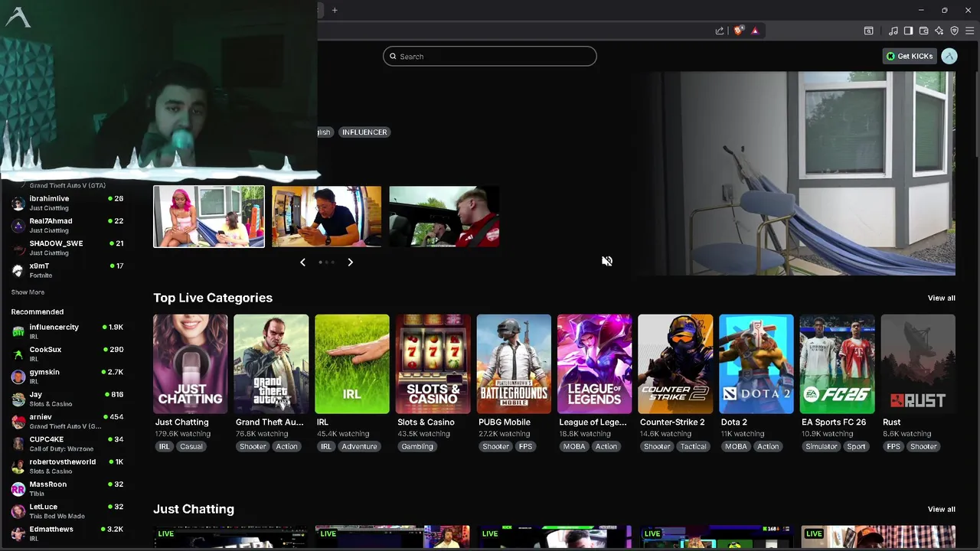Open CookSux channel avatar
The image size is (980, 551).
[x=18, y=354]
